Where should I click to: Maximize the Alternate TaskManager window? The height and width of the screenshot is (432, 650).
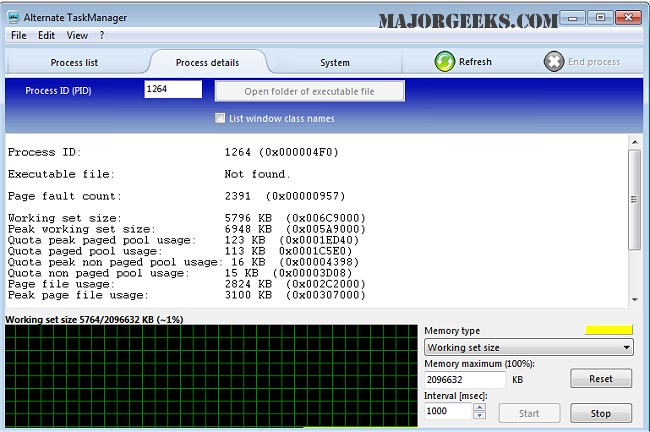pyautogui.click(x=600, y=18)
